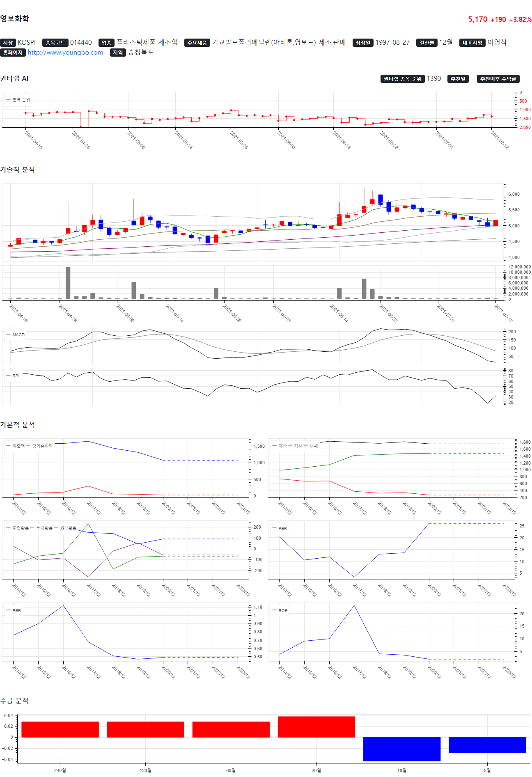Click the price 5,170 +190 +3.82%
The image size is (532, 777).
(x=500, y=19)
